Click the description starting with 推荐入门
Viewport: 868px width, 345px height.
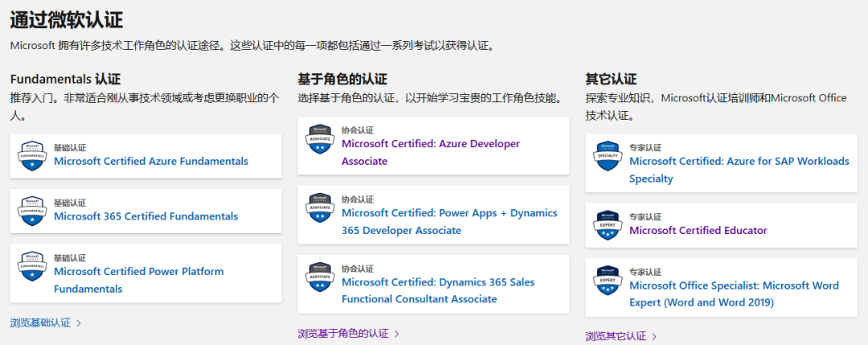[x=145, y=108]
